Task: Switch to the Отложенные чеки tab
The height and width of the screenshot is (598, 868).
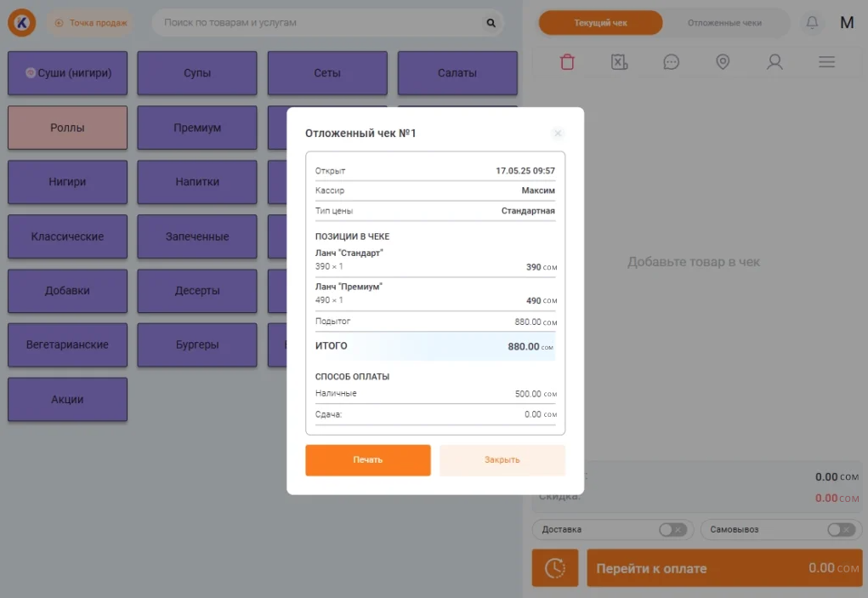Action: click(x=724, y=23)
